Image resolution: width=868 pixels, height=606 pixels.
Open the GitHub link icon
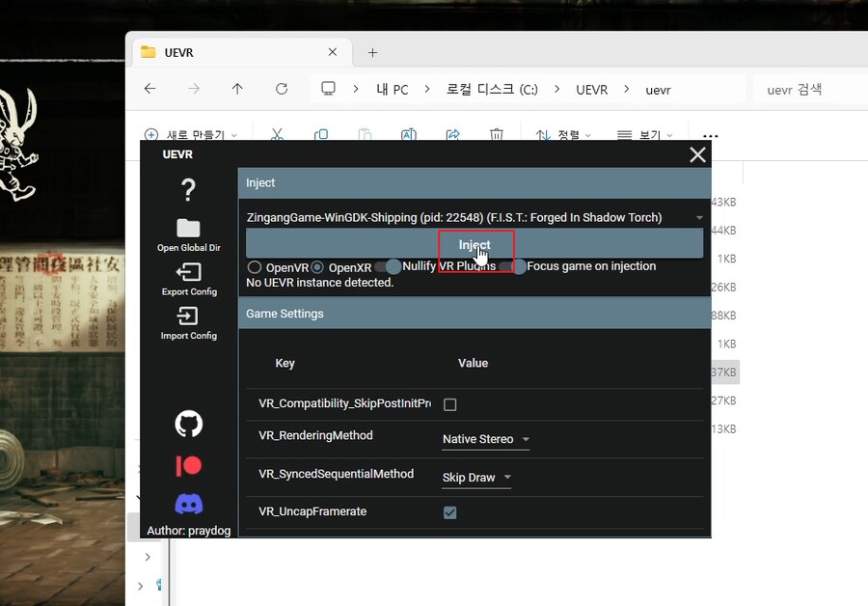coord(188,424)
